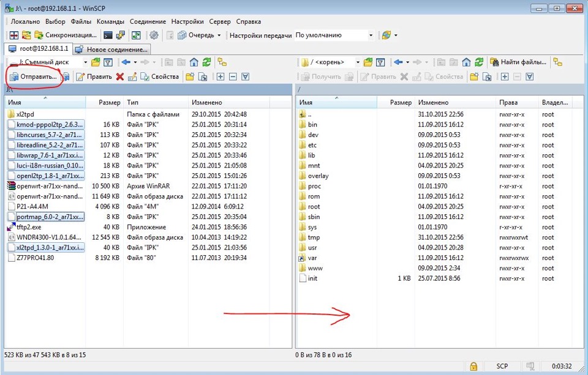Open the Команды menu
Screen dimensions: 588x375
click(x=110, y=22)
